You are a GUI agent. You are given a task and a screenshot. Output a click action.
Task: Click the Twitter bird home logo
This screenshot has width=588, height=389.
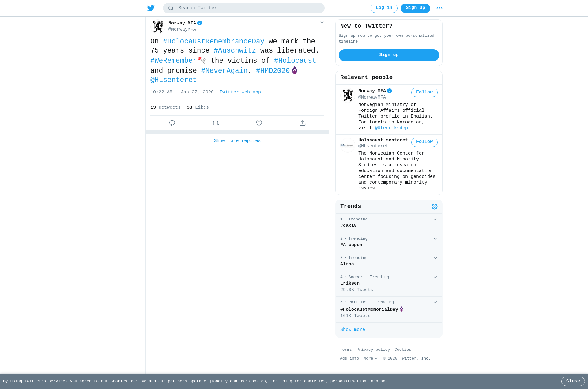coord(151,8)
